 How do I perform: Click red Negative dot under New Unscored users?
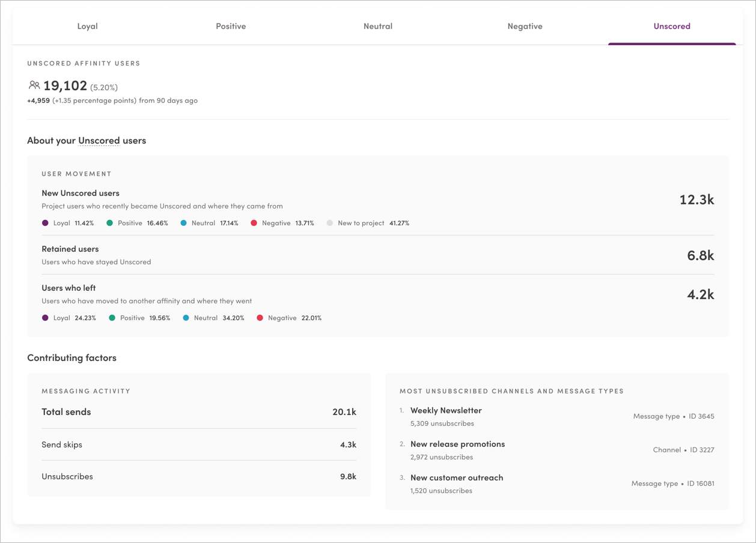click(254, 223)
